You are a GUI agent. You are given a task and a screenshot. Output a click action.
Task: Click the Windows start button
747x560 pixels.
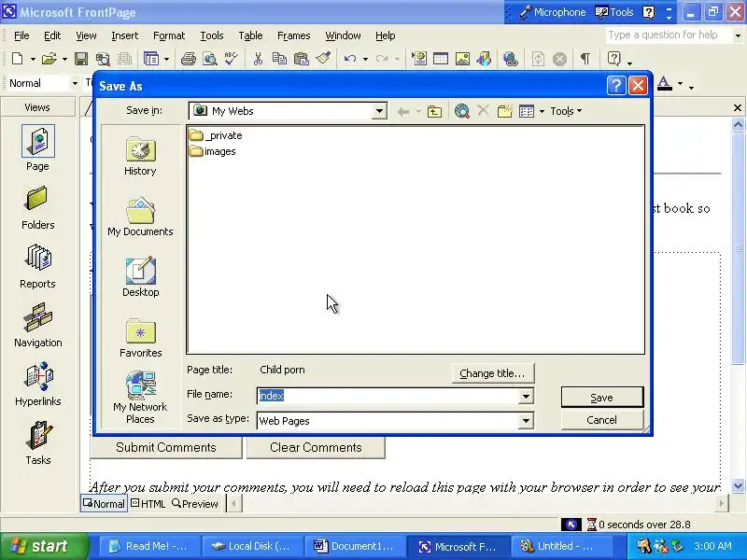pyautogui.click(x=44, y=546)
